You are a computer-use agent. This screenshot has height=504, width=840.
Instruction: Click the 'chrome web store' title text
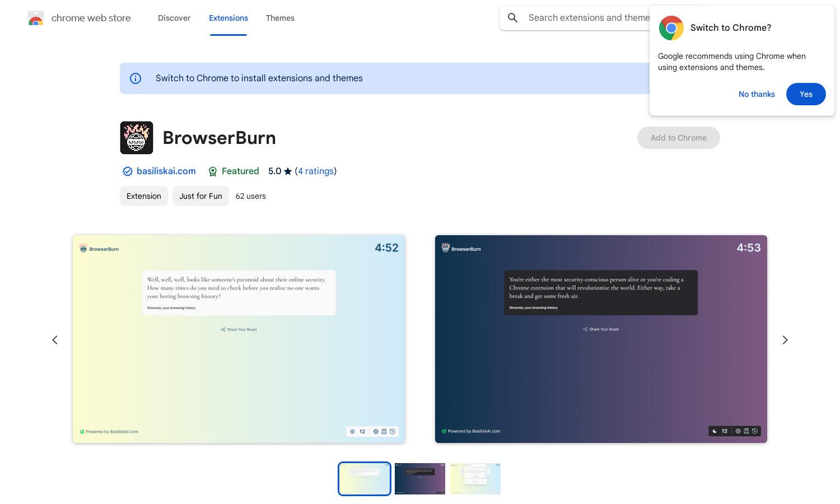pos(91,18)
